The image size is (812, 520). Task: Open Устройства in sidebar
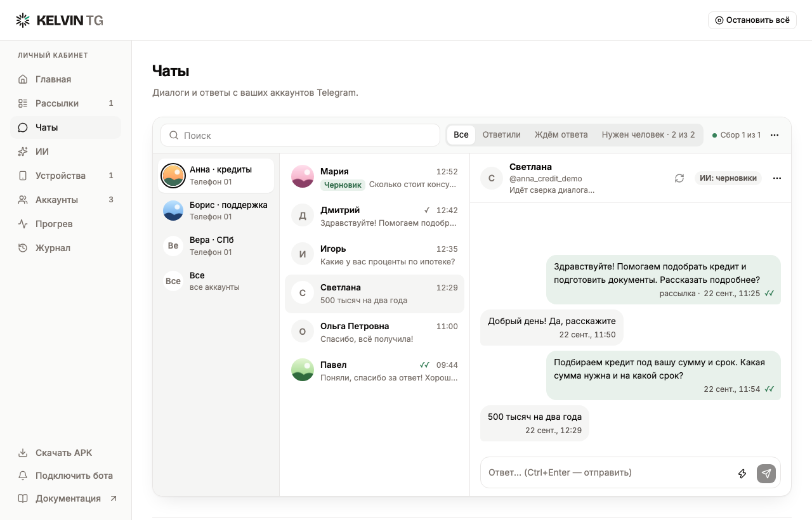click(65, 176)
